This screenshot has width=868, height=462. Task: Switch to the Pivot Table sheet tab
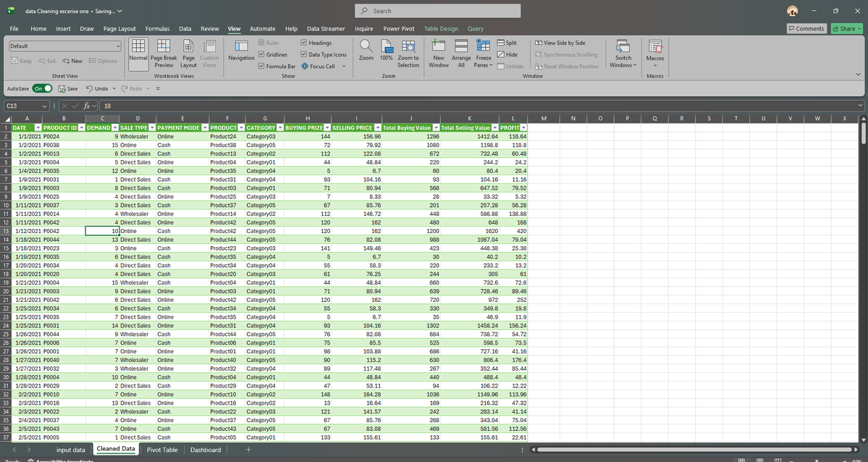pos(162,450)
